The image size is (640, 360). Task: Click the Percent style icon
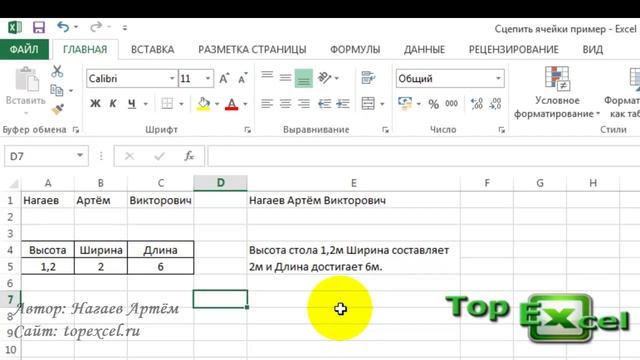433,104
